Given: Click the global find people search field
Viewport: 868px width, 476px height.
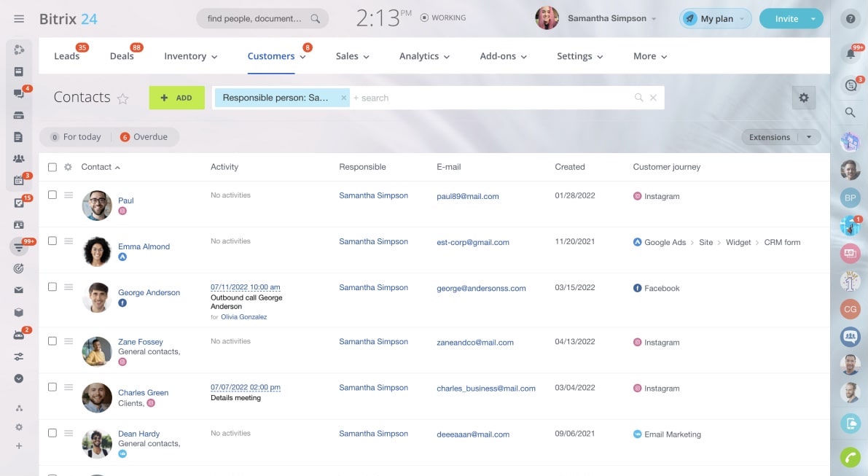Looking at the screenshot, I should [x=255, y=19].
